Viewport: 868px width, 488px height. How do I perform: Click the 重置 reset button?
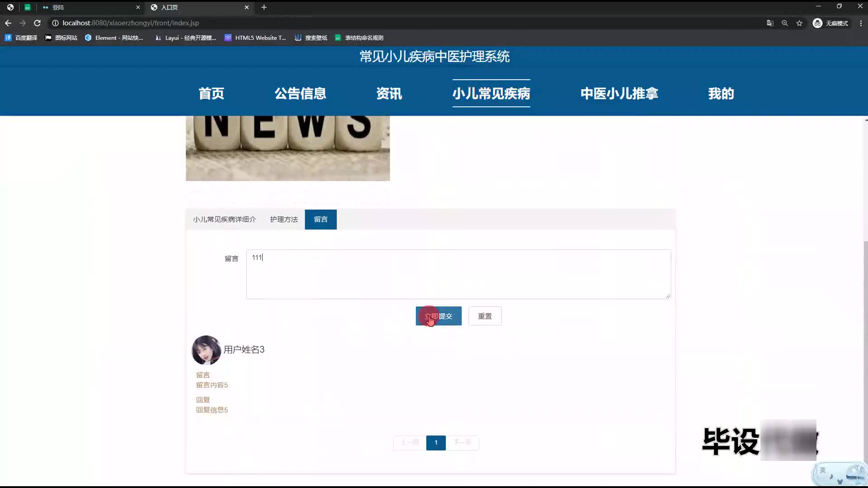pos(485,316)
